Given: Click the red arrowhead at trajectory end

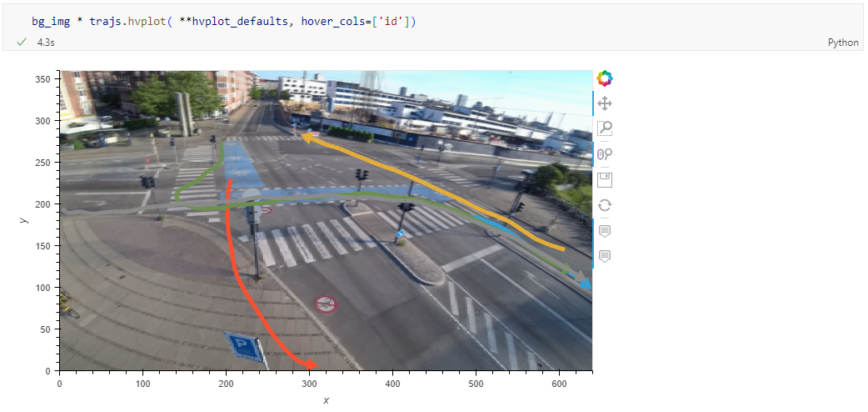Looking at the screenshot, I should pos(311,365).
